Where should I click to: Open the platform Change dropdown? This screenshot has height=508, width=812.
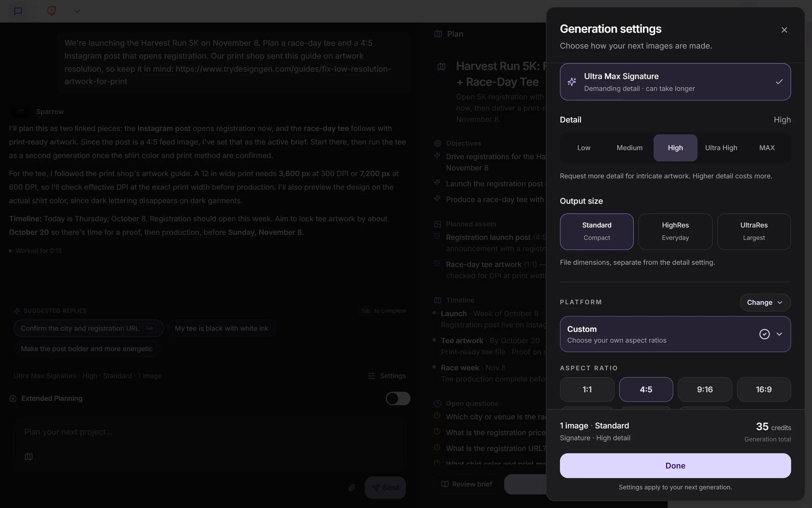tap(765, 302)
